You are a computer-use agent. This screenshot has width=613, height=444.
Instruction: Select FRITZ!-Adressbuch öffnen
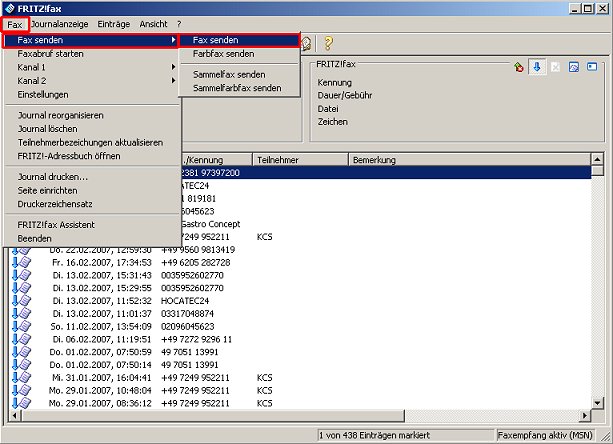91,156
